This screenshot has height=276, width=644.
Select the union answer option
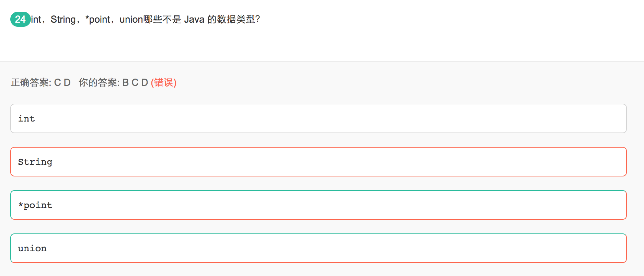point(319,248)
